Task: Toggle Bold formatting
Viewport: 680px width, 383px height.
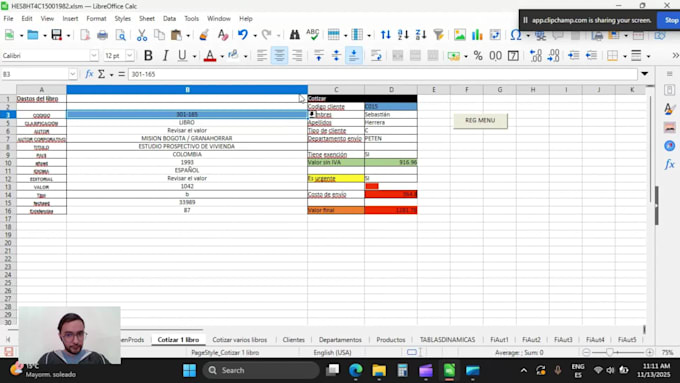Action: [148, 56]
